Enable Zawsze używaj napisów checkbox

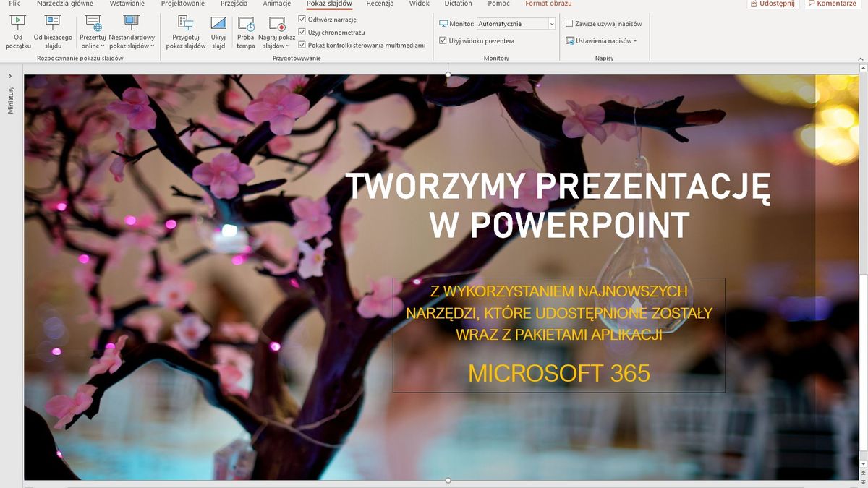tap(569, 24)
